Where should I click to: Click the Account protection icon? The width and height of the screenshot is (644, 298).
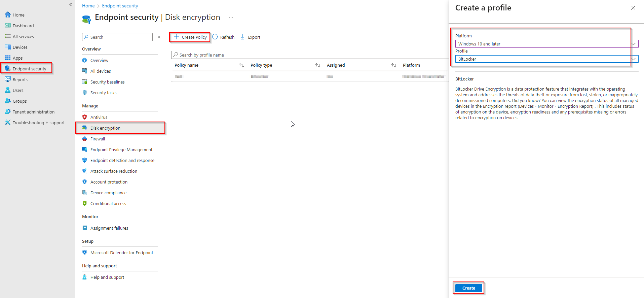[85, 182]
